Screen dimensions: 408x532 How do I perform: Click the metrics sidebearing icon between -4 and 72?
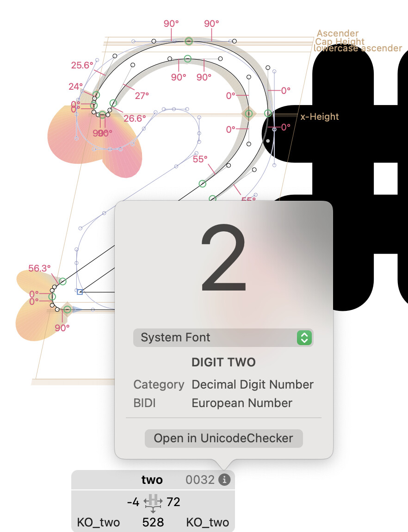(153, 503)
